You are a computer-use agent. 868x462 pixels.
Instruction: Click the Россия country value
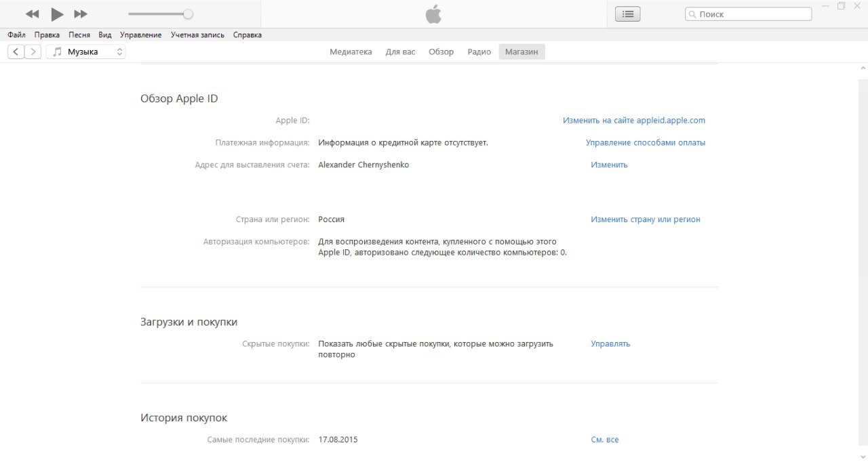(x=332, y=219)
